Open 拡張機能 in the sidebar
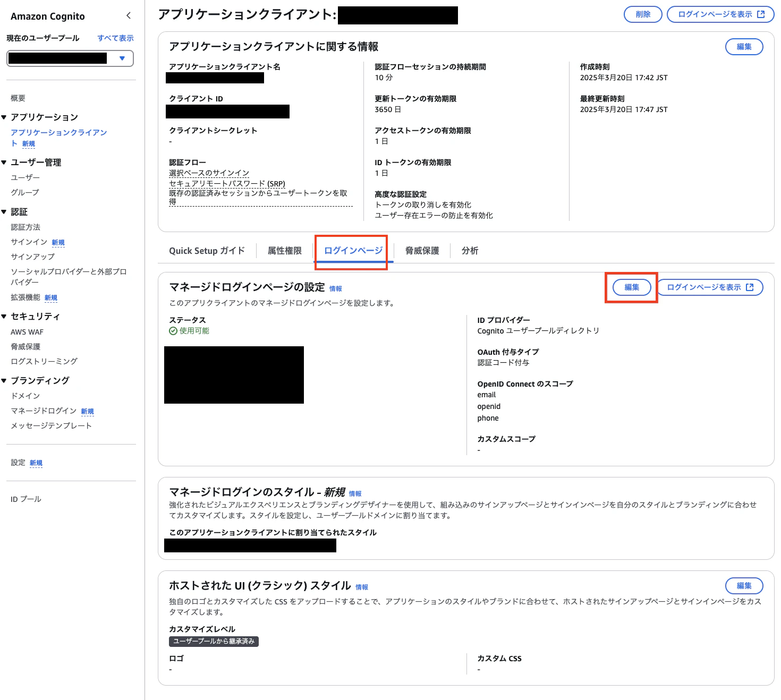Image resolution: width=781 pixels, height=700 pixels. click(26, 297)
